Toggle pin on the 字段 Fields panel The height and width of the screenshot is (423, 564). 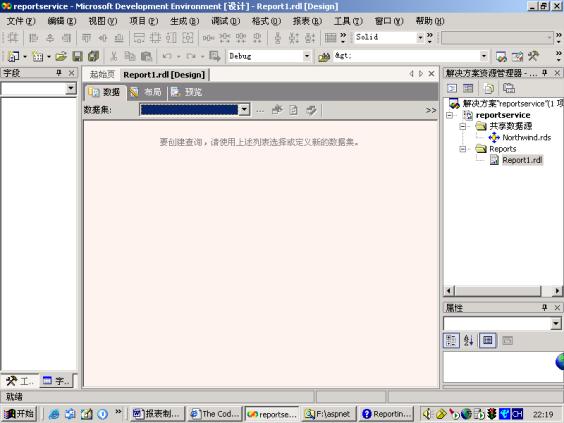pyautogui.click(x=59, y=73)
